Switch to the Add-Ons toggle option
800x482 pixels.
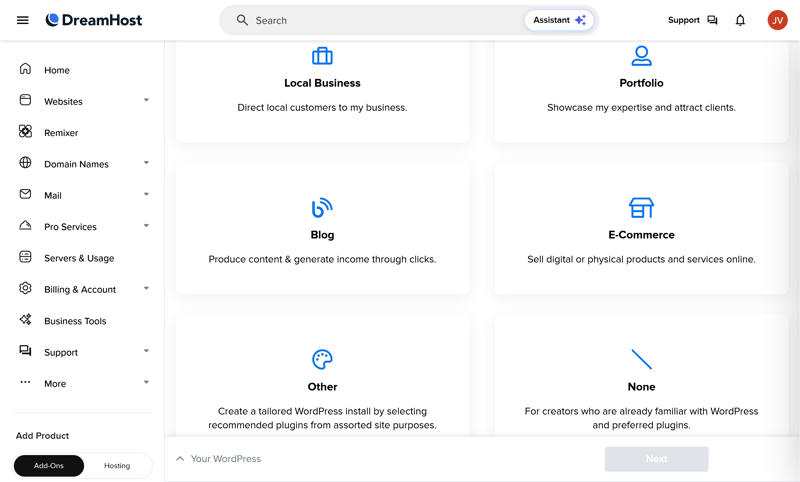pyautogui.click(x=49, y=466)
